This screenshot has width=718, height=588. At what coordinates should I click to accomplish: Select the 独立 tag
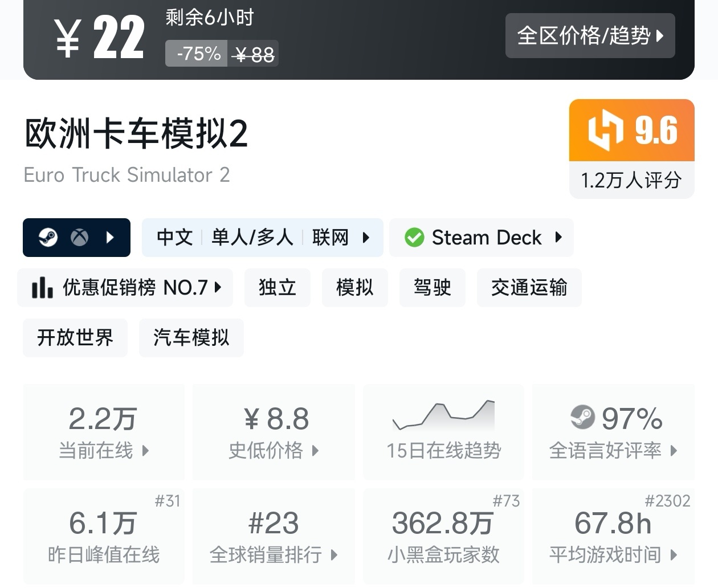coord(278,288)
